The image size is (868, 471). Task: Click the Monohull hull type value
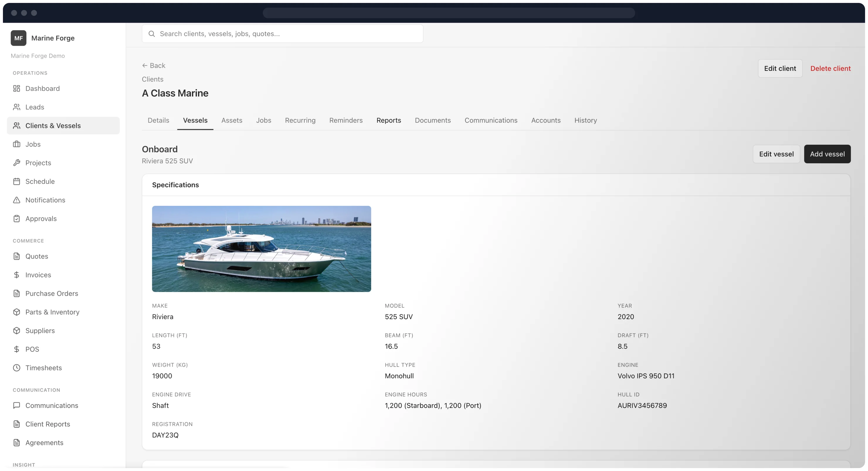tap(399, 376)
